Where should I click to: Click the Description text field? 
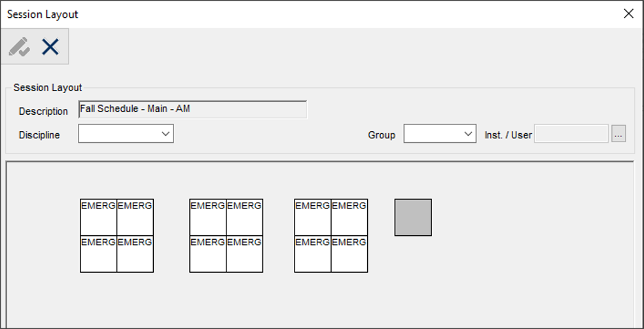pyautogui.click(x=192, y=109)
